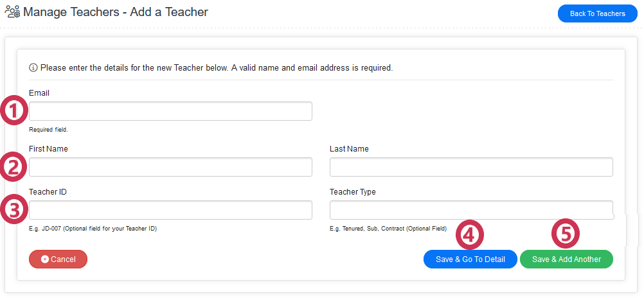
Task: Click the info icon beside the instructions
Action: coord(33,67)
